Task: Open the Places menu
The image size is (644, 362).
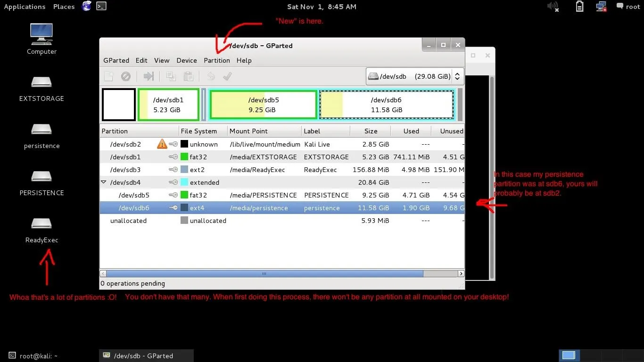Action: (x=64, y=7)
